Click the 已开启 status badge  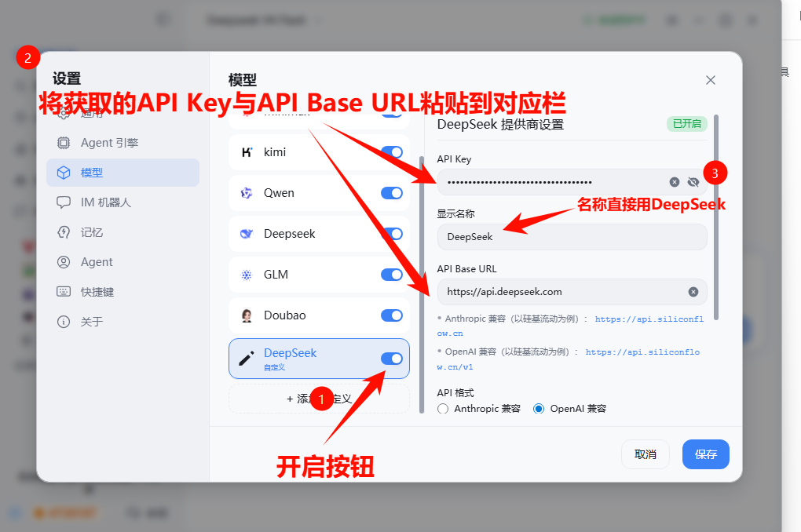click(687, 124)
